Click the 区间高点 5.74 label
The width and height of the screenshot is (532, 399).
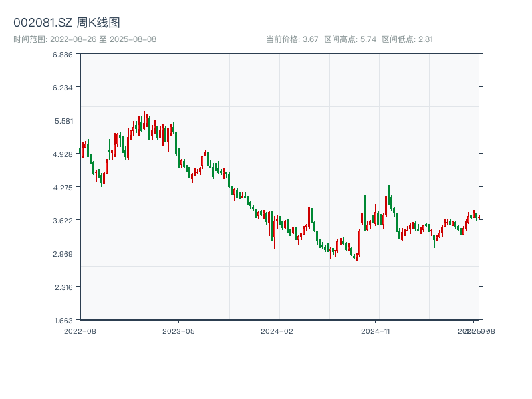[x=350, y=39]
